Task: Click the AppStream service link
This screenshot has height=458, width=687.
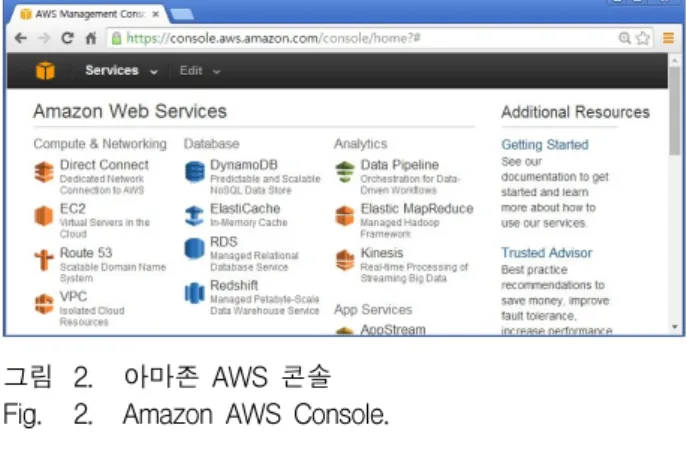Action: pos(393,329)
